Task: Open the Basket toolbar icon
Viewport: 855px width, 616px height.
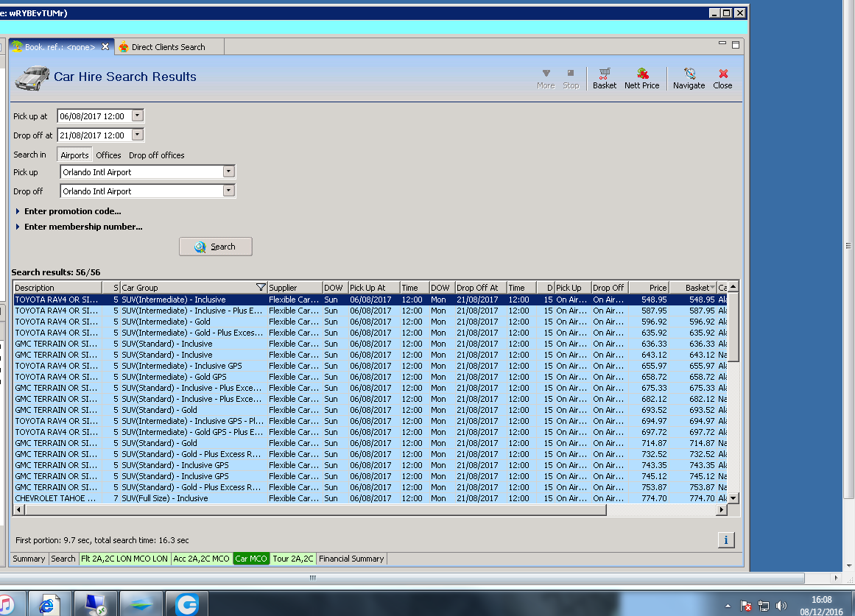Action: click(x=604, y=79)
